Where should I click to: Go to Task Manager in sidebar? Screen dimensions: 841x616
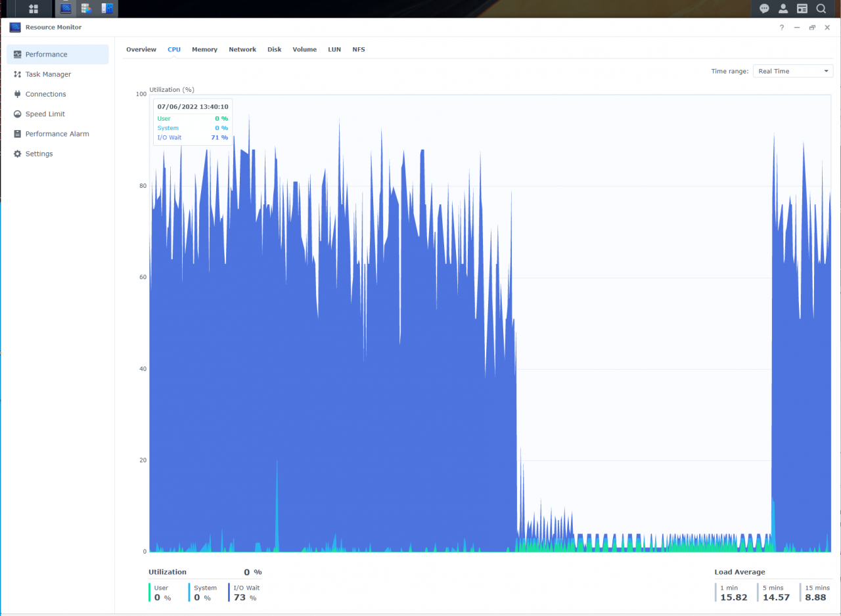coord(48,74)
